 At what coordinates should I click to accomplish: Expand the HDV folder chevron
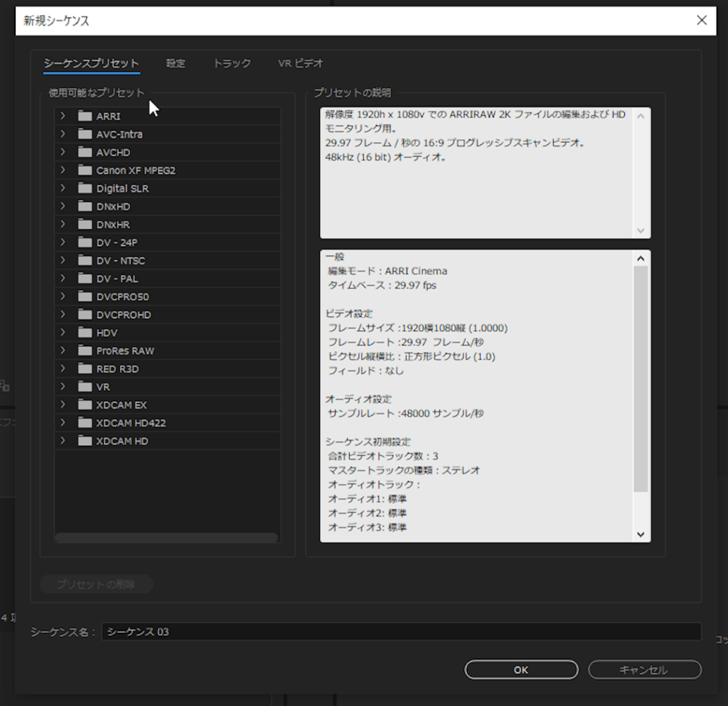point(63,332)
